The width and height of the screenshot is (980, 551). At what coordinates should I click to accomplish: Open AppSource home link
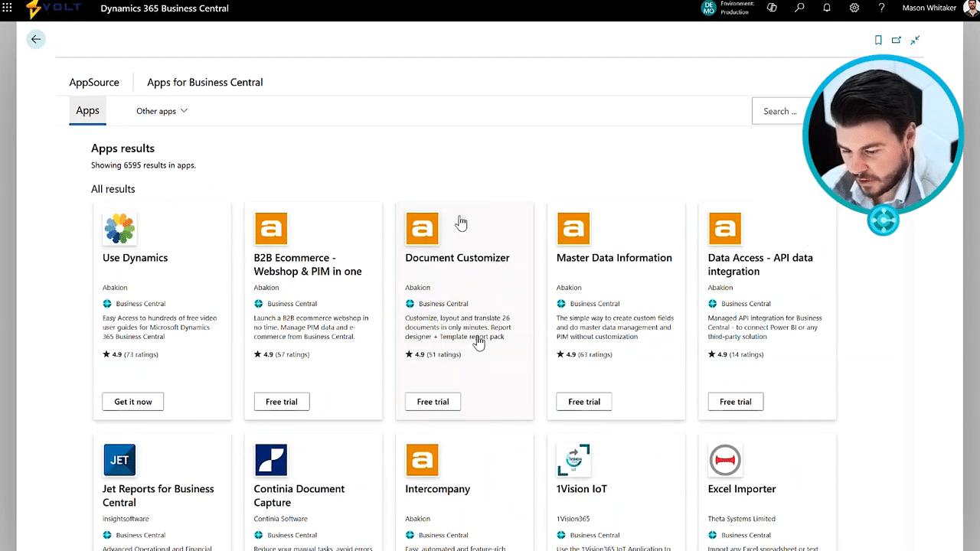point(94,82)
